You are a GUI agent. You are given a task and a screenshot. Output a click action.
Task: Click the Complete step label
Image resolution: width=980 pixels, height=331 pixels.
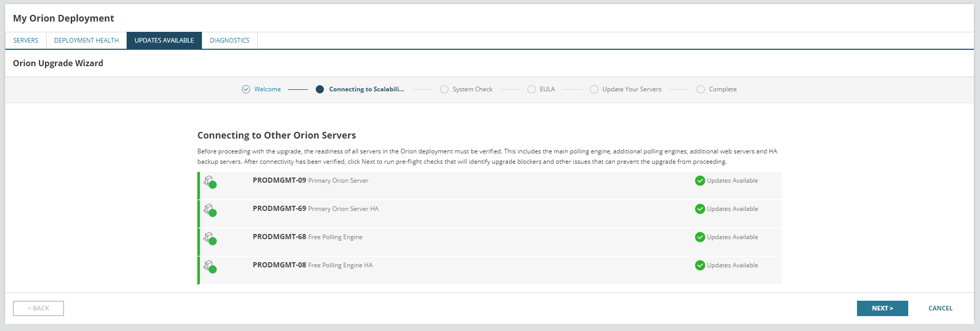(x=723, y=89)
